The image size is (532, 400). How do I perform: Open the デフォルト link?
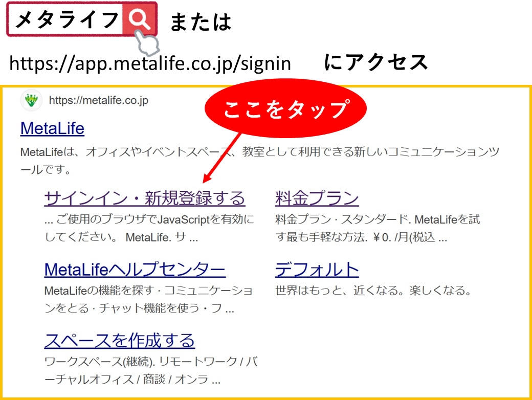[317, 269]
